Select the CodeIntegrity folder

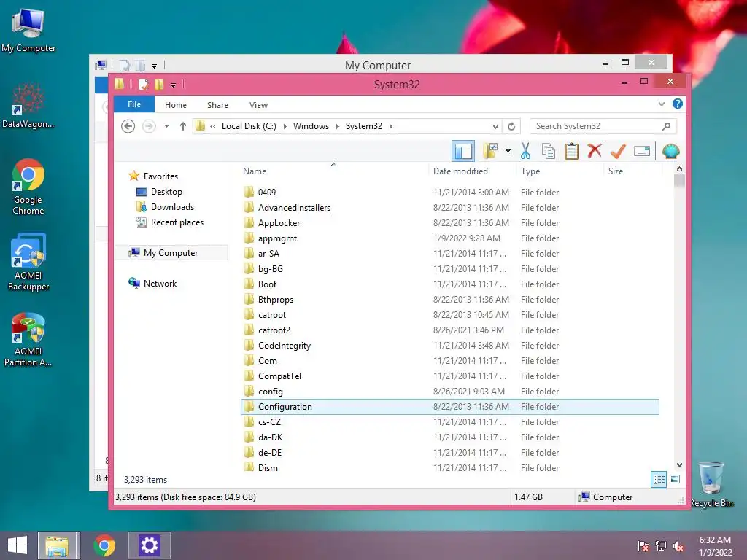tap(285, 345)
